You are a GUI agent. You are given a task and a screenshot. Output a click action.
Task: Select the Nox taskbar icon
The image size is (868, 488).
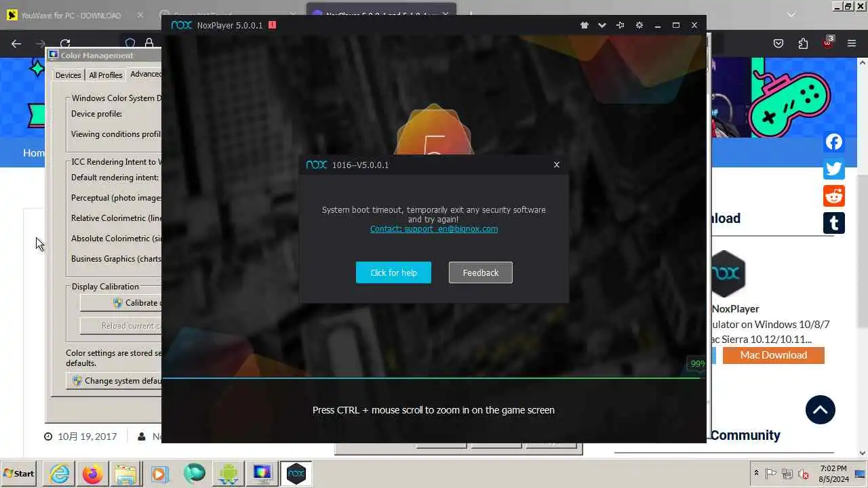click(x=296, y=474)
